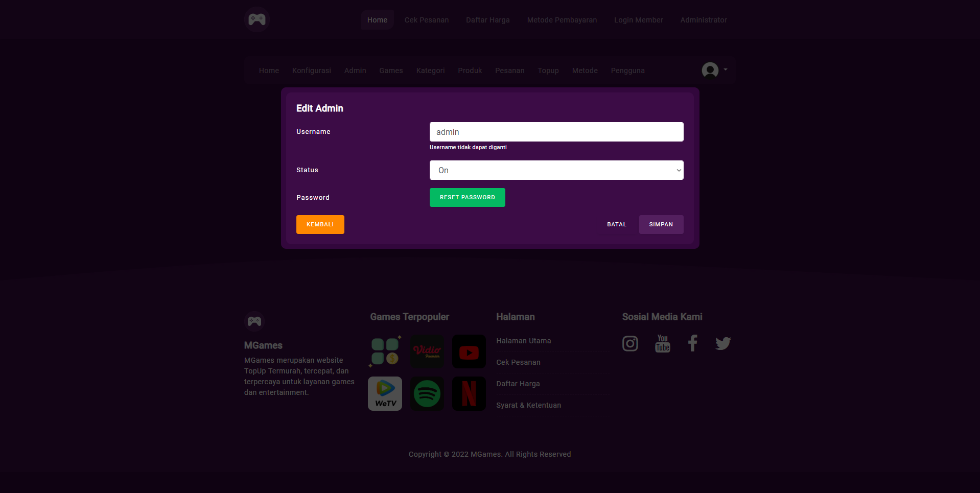Click the Simpan button
Screen dimensions: 980x493
coord(661,224)
